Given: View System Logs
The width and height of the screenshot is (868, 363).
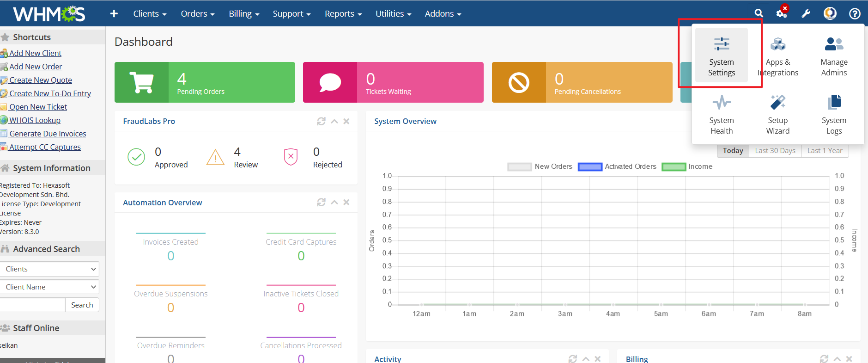Looking at the screenshot, I should pos(834,114).
